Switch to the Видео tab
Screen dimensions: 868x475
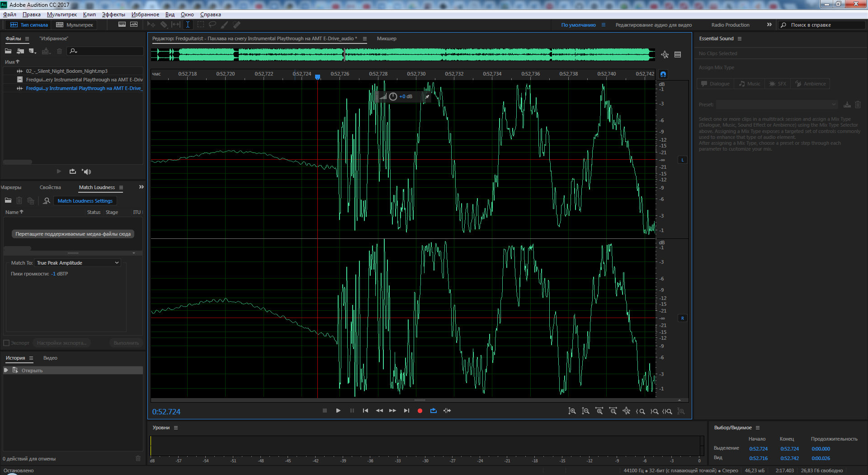pos(50,358)
